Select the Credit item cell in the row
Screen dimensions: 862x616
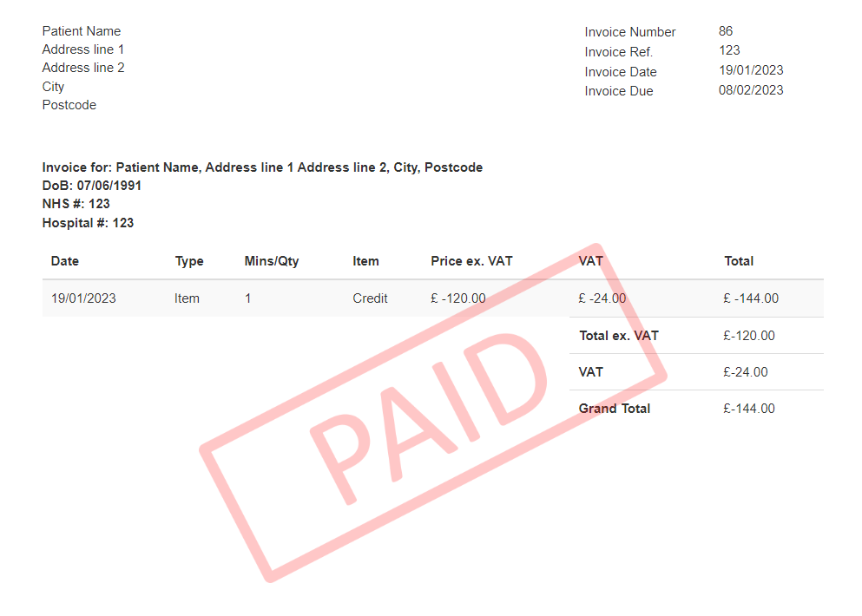[370, 298]
